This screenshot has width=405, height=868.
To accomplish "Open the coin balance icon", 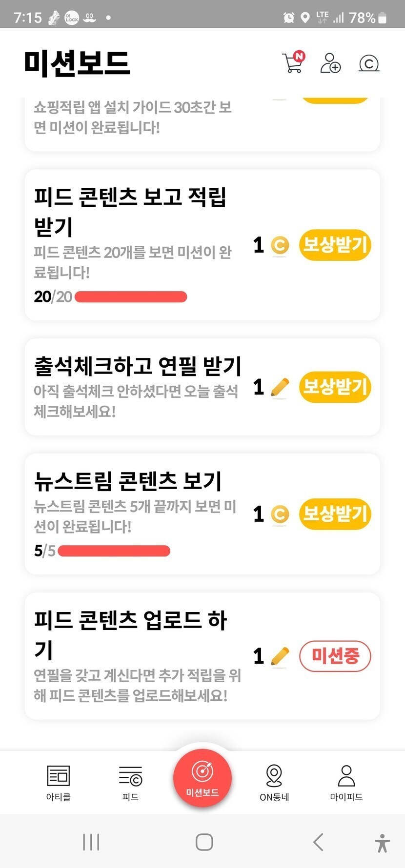I will pyautogui.click(x=369, y=63).
